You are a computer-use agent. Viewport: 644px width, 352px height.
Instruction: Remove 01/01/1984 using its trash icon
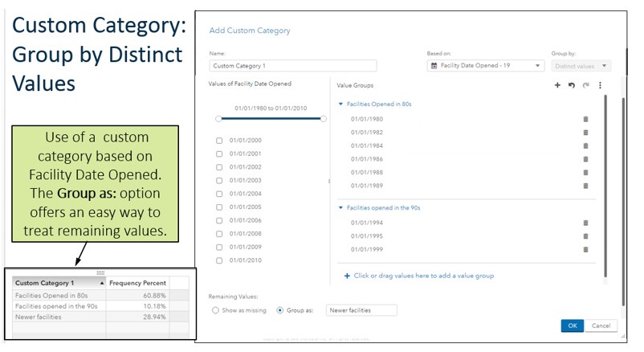pos(585,145)
